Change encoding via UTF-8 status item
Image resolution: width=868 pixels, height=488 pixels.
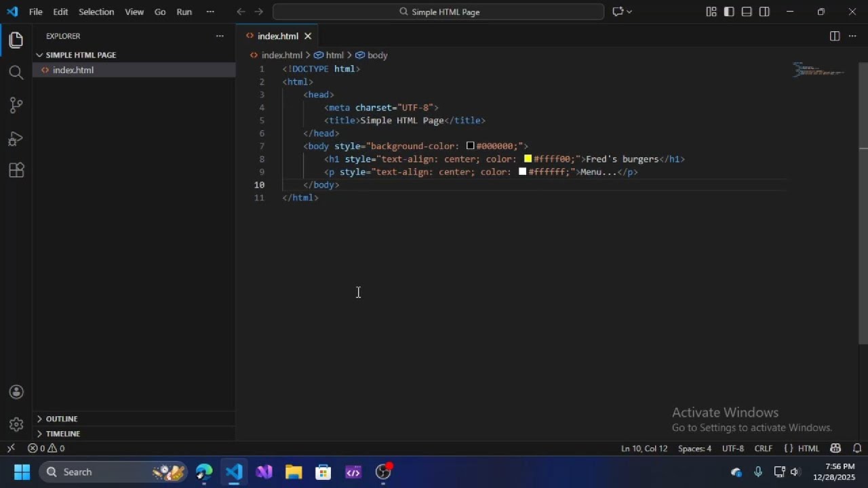[733, 448]
